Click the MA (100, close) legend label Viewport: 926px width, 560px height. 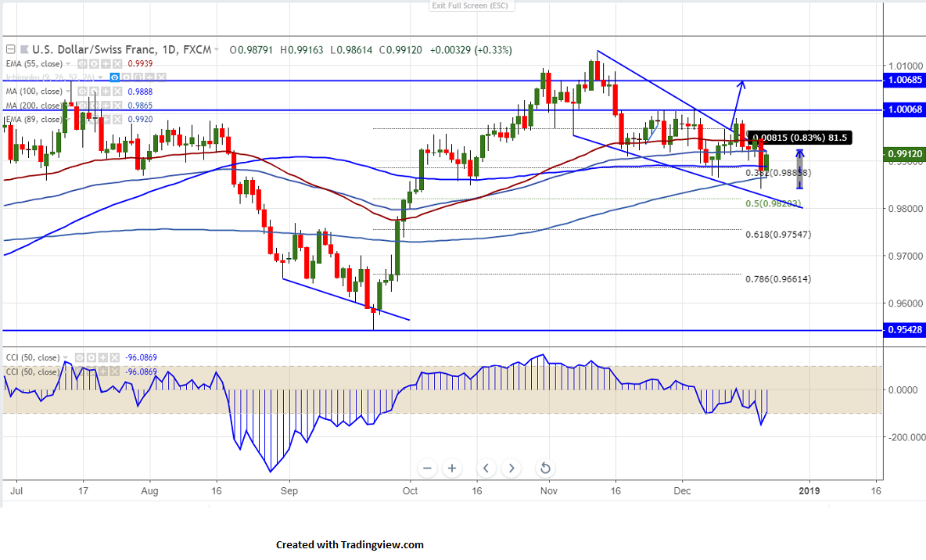click(34, 92)
